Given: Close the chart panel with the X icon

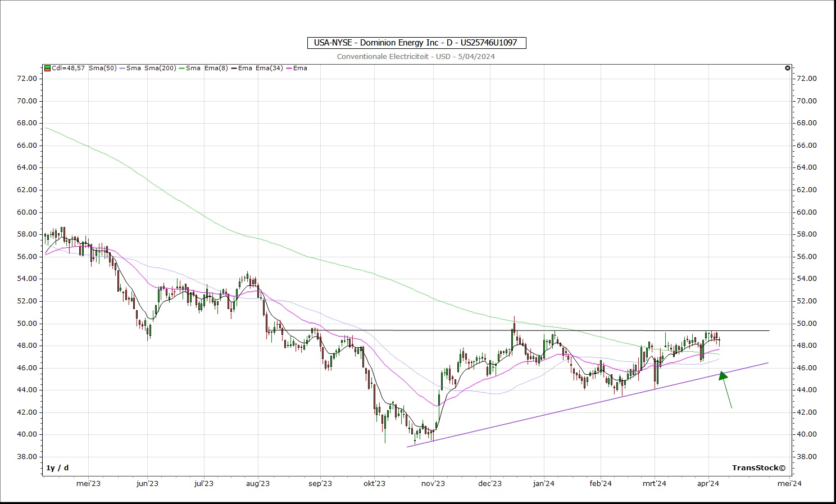Looking at the screenshot, I should tap(788, 68).
